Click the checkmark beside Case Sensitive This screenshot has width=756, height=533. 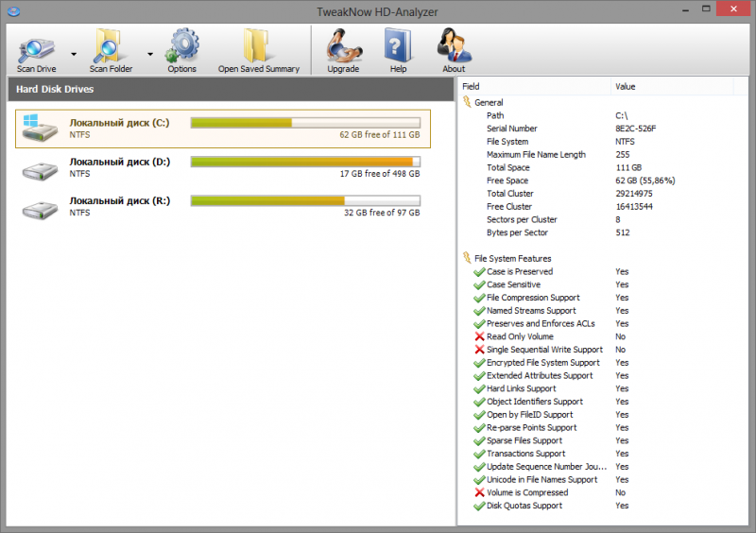[x=479, y=284]
